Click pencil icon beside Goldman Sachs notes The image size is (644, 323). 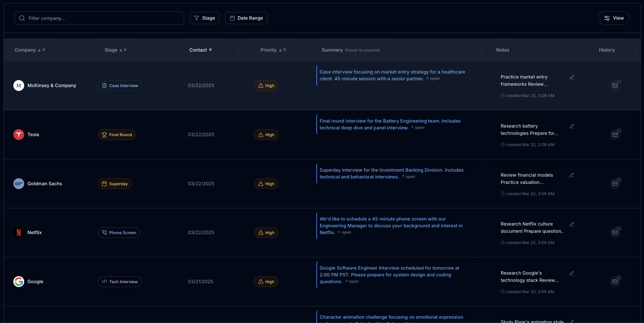[571, 175]
